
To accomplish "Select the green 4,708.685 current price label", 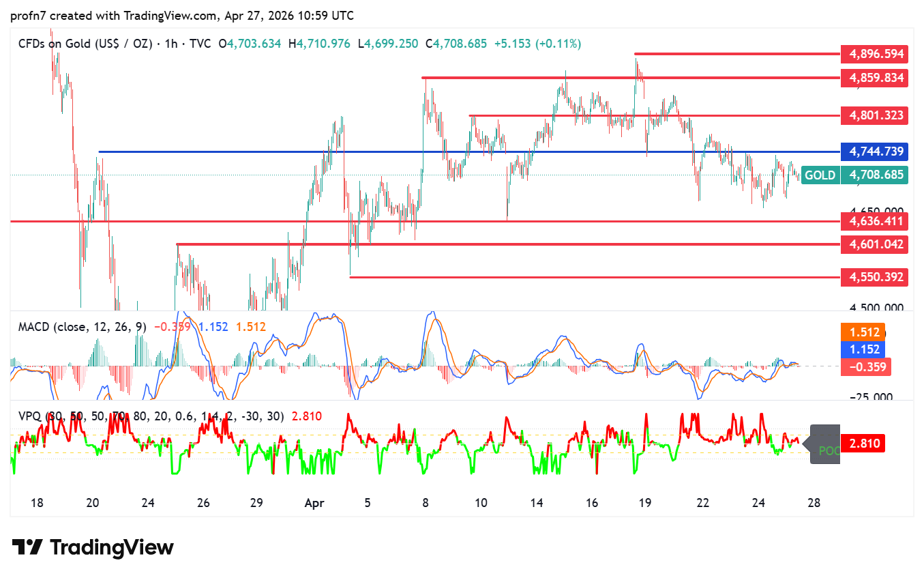I will click(x=874, y=175).
